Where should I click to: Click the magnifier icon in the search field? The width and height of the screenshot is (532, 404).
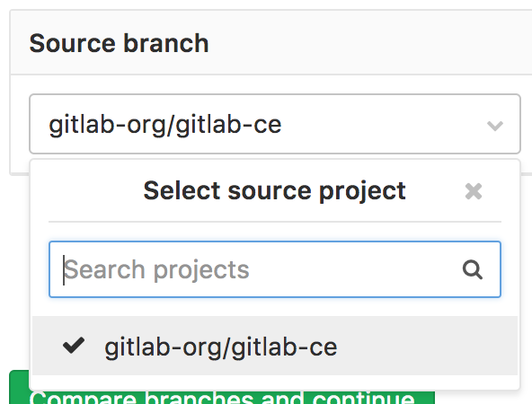tap(473, 270)
